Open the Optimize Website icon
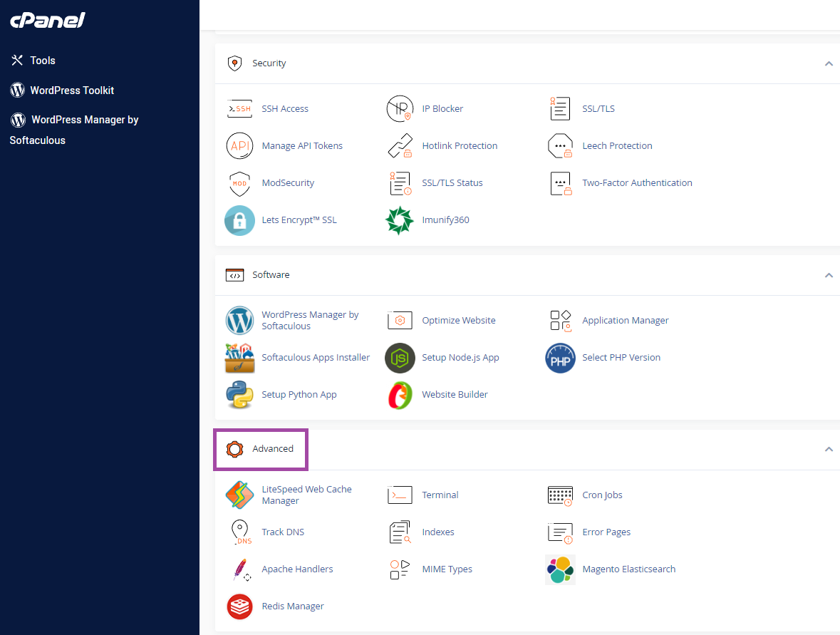This screenshot has height=635, width=840. click(x=400, y=321)
